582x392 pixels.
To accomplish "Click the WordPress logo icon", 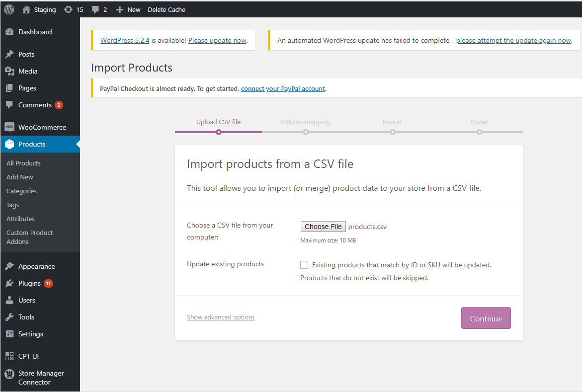I will pyautogui.click(x=9, y=9).
